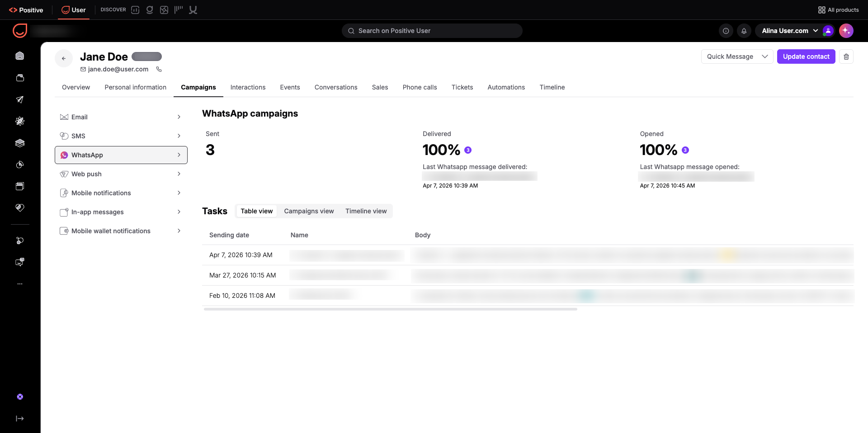Open the sidebar stacked layers icon
Screen dimensions: 868x433
pos(20,143)
